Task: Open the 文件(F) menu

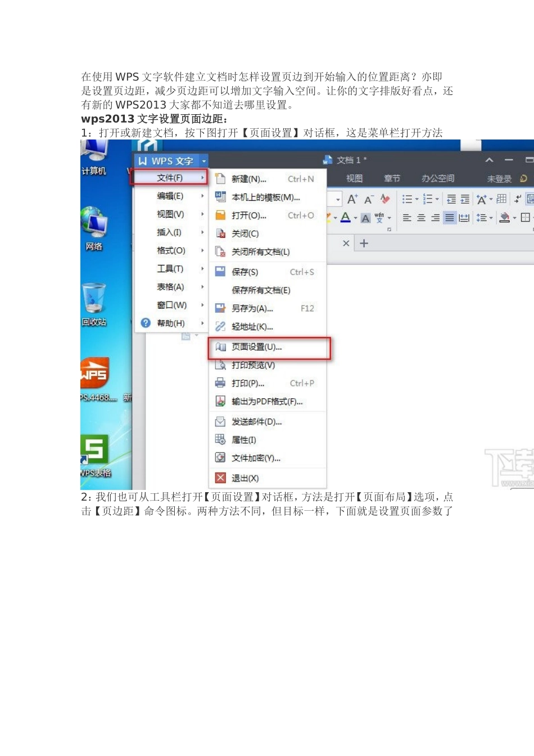Action: point(170,178)
